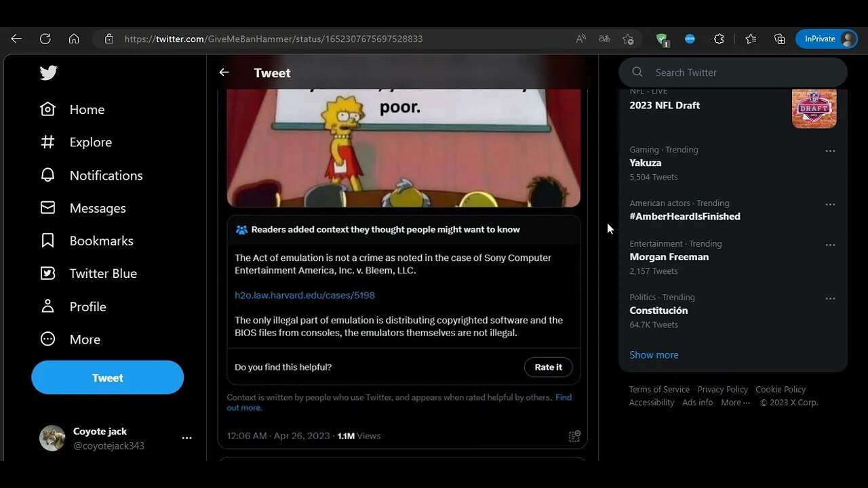
Task: Open the Collections icon
Action: coord(780,39)
